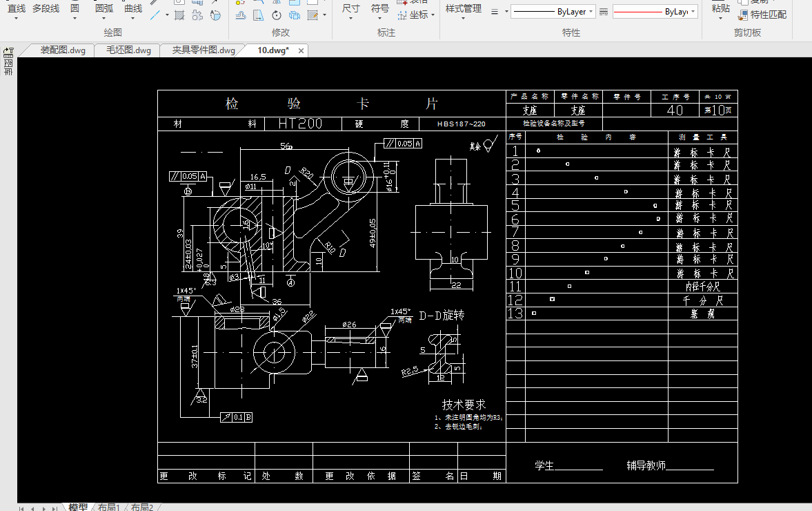Screen dimensions: 812x511
Task: Switch to the 布局1 layout tab
Action: (109, 507)
